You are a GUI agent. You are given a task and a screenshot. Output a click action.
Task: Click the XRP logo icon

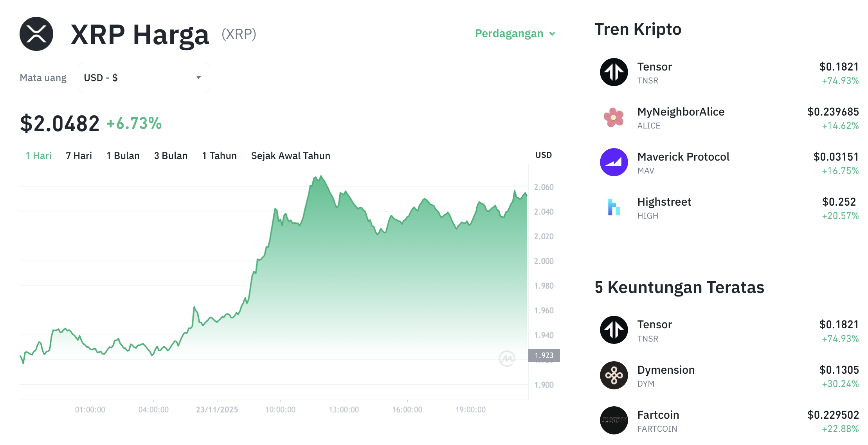(x=36, y=34)
